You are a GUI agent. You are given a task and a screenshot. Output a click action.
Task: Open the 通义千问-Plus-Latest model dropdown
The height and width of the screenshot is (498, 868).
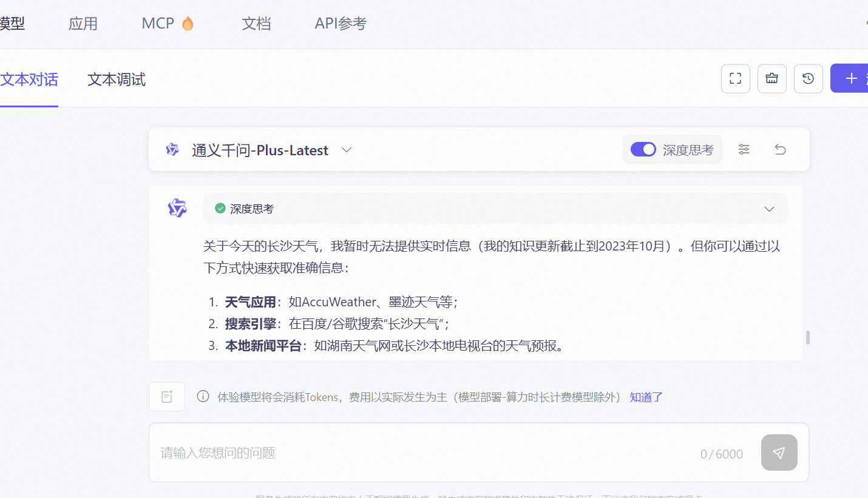(x=347, y=150)
